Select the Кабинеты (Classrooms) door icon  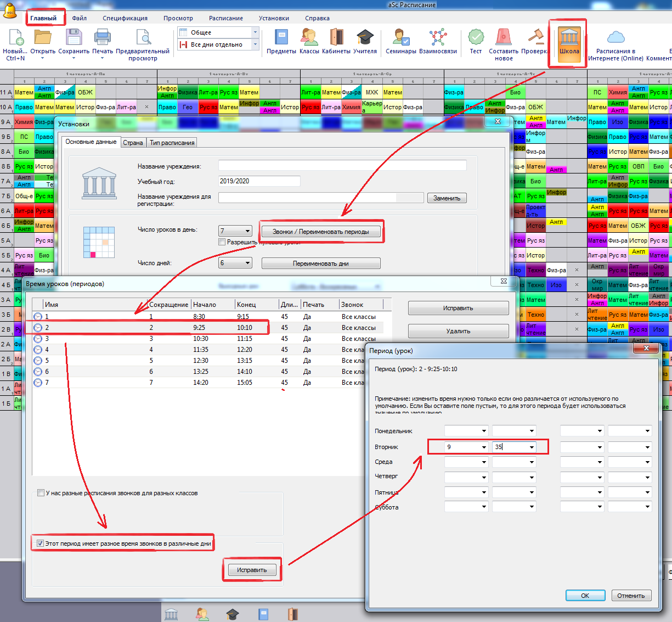click(336, 38)
